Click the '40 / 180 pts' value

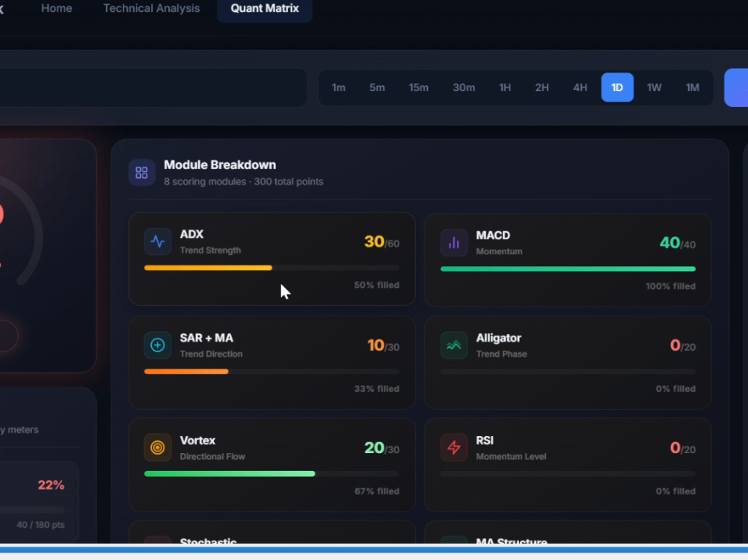pyautogui.click(x=40, y=525)
